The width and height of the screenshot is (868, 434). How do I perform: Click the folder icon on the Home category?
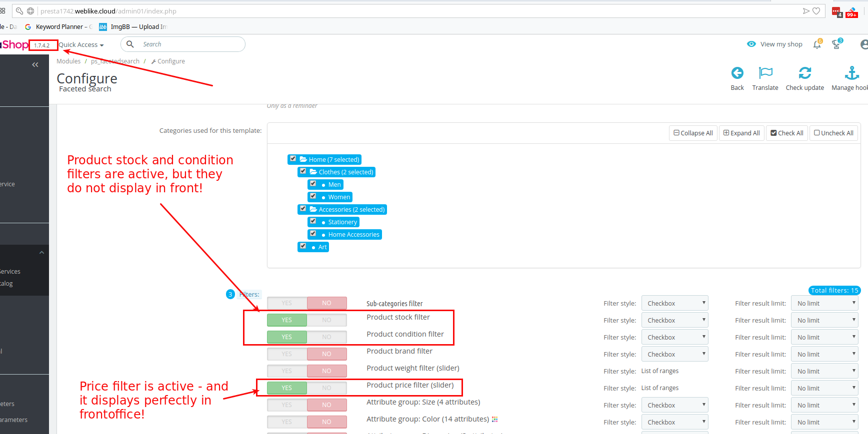tap(303, 159)
